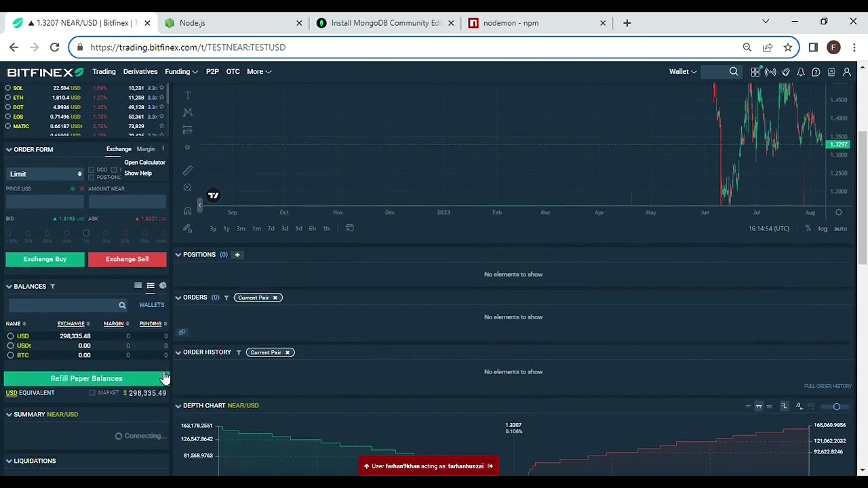Click the Exchange Buy button
The image size is (868, 488).
45,259
